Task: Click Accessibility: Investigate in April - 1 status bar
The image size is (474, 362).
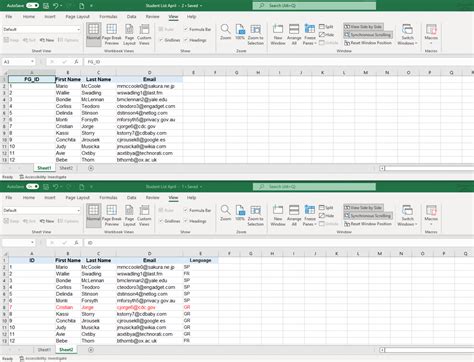Action: point(43,359)
